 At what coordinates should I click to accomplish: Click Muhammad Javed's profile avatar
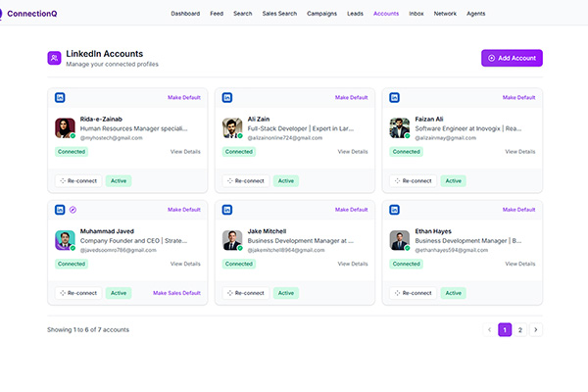pyautogui.click(x=65, y=240)
